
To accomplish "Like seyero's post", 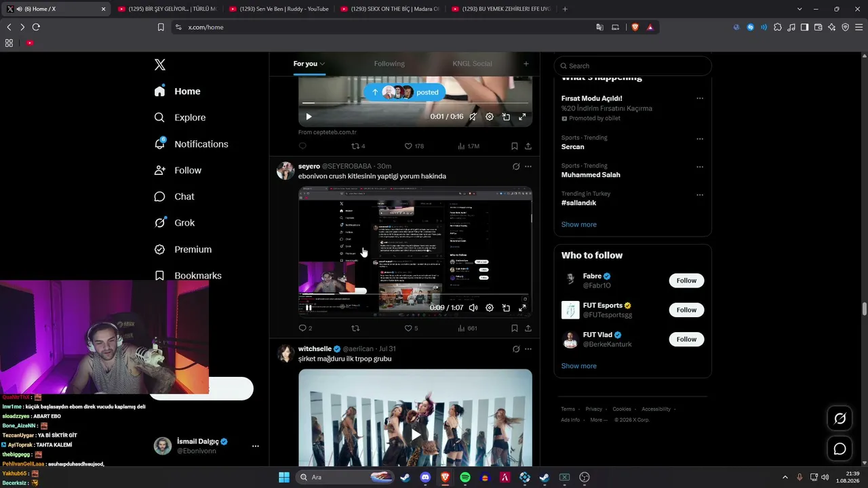I will click(412, 328).
